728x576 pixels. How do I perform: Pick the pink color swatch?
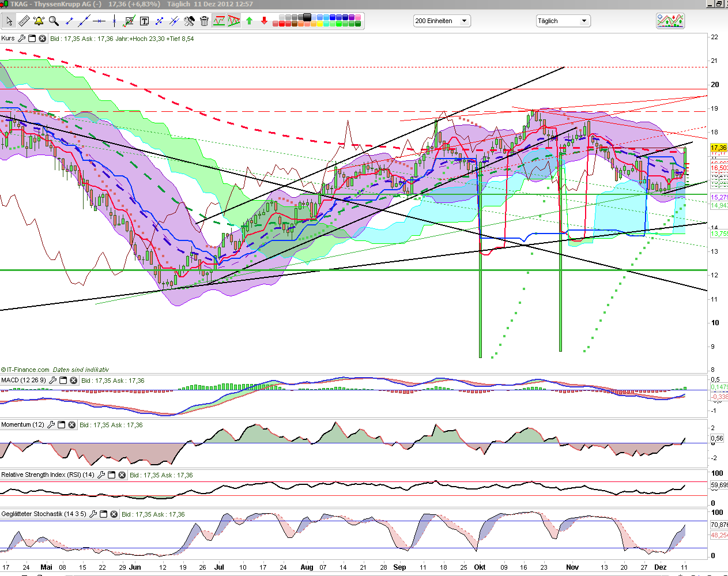(x=358, y=17)
